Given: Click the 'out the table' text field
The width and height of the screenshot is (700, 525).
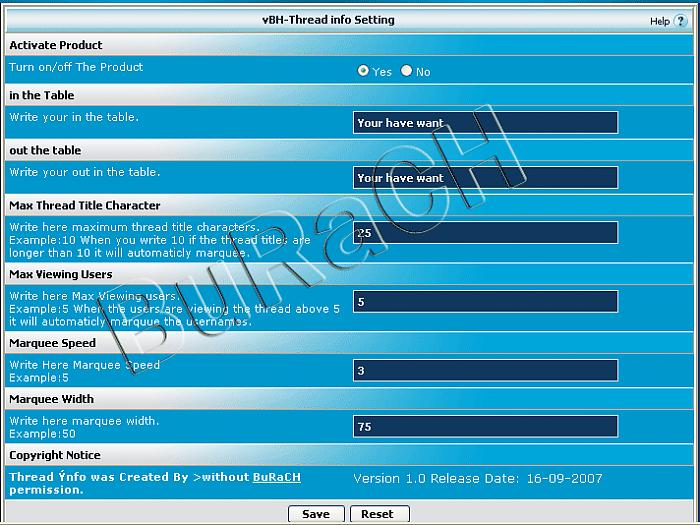Looking at the screenshot, I should pos(485,178).
